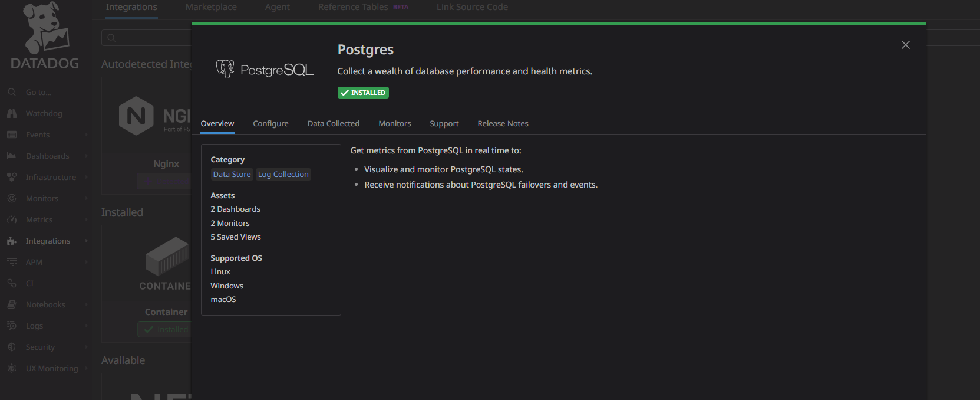The height and width of the screenshot is (400, 980).
Task: Select the Integrations top tab
Action: click(x=131, y=7)
